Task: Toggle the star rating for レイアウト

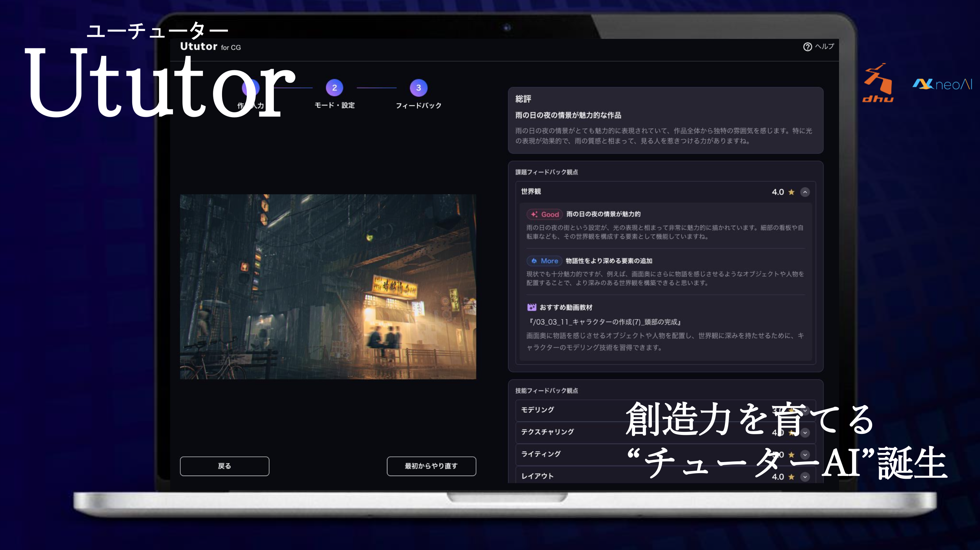Action: [791, 477]
